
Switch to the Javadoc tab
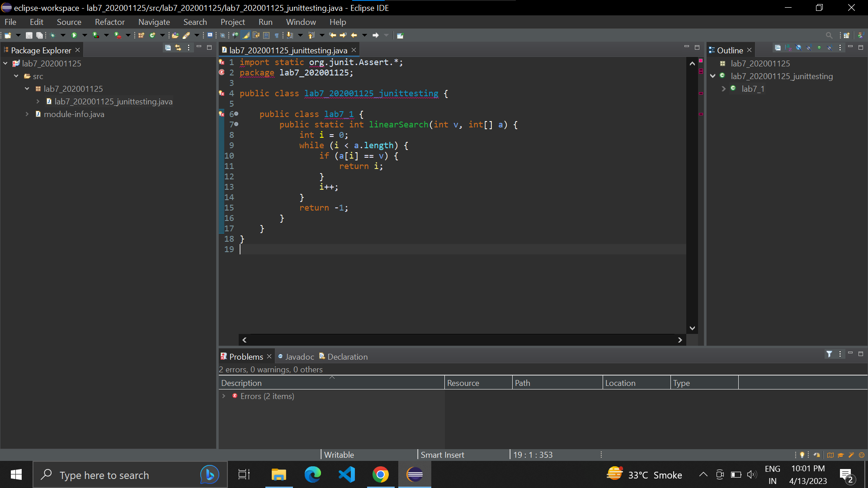[x=296, y=357]
